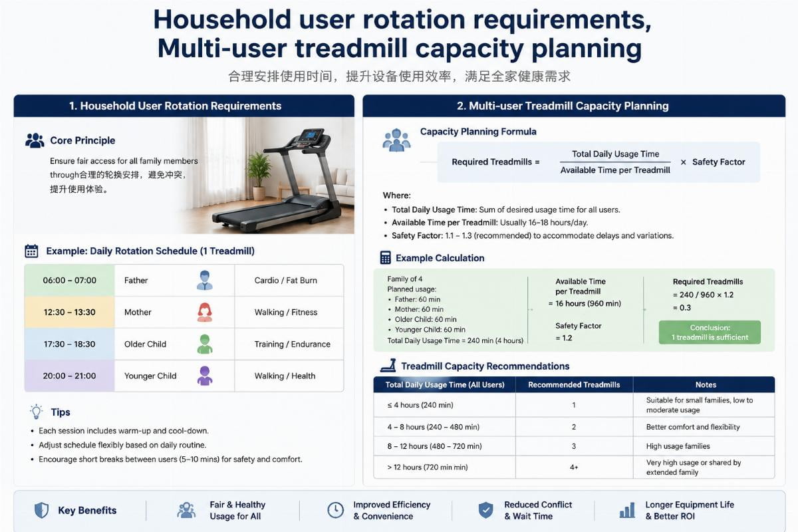Click the Cardio / Fat Burn cell
798x532 pixels.
pyautogui.click(x=289, y=280)
